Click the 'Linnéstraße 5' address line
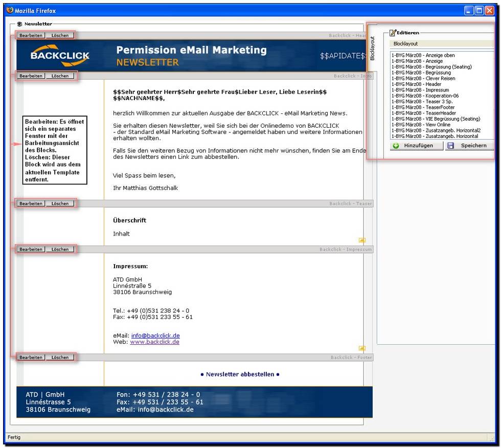 (x=132, y=286)
